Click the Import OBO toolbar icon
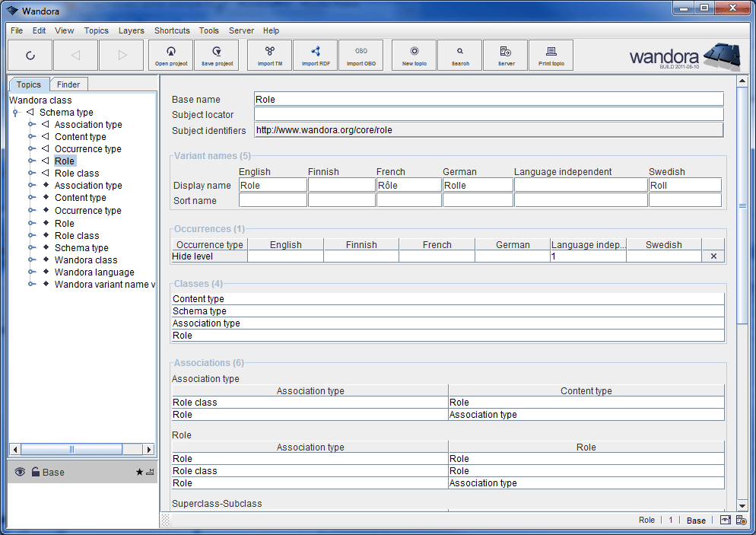 361,55
